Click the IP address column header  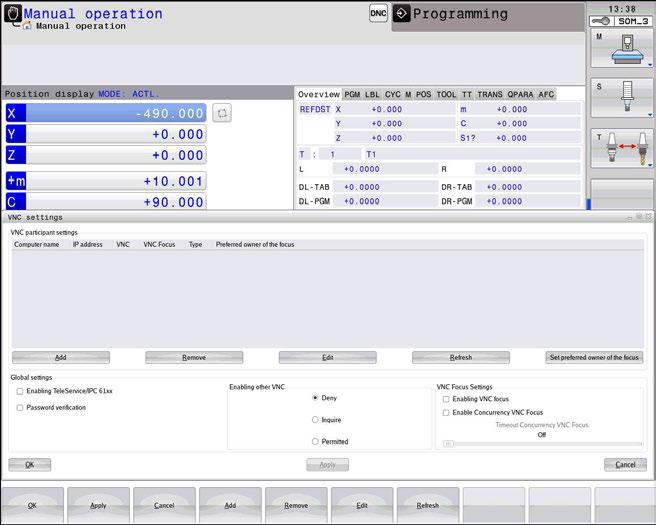point(87,244)
